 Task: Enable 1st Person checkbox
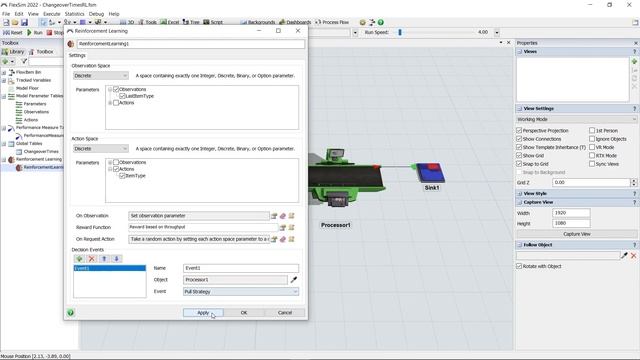tap(592, 131)
